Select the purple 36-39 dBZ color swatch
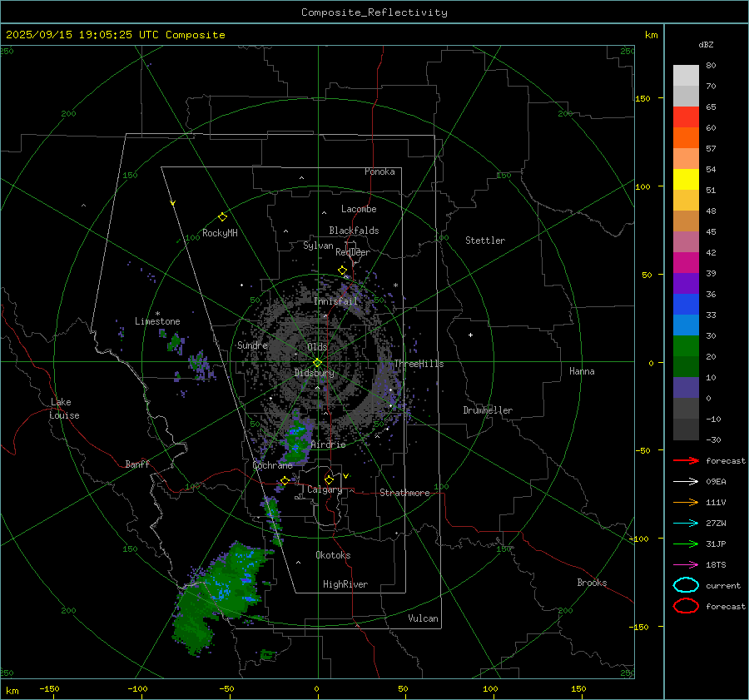The width and height of the screenshot is (749, 700). pyautogui.click(x=686, y=283)
